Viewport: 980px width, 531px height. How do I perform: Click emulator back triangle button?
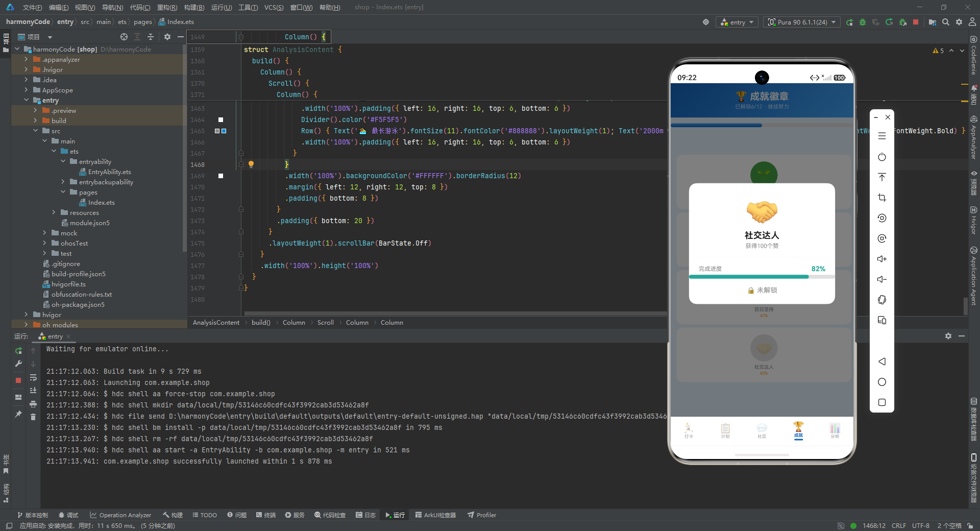tap(882, 361)
